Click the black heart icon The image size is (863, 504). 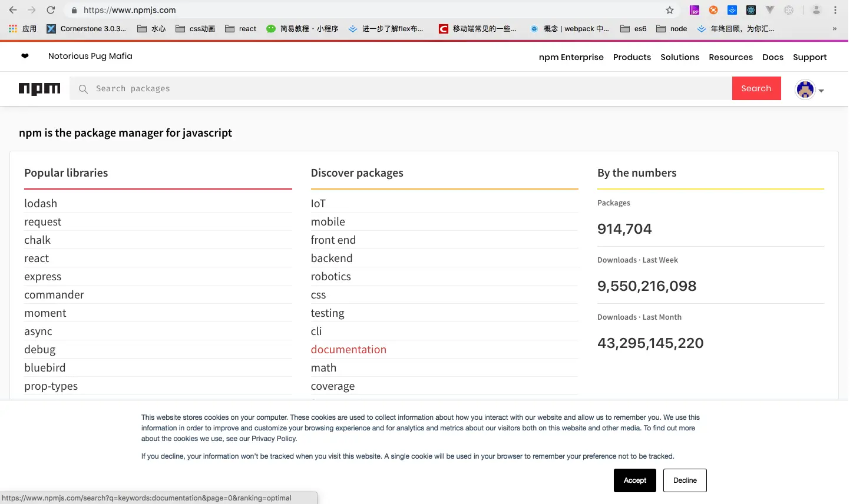(25, 56)
